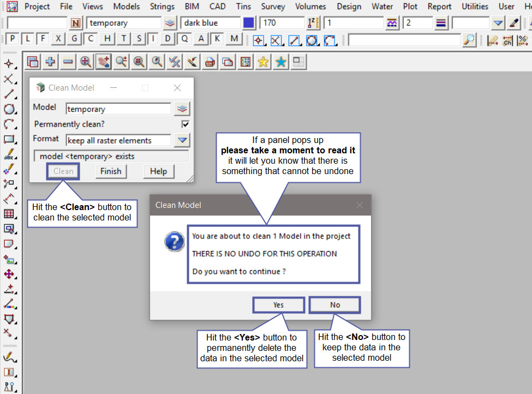532x394 pixels.
Task: Open the Tins menu
Action: point(243,7)
